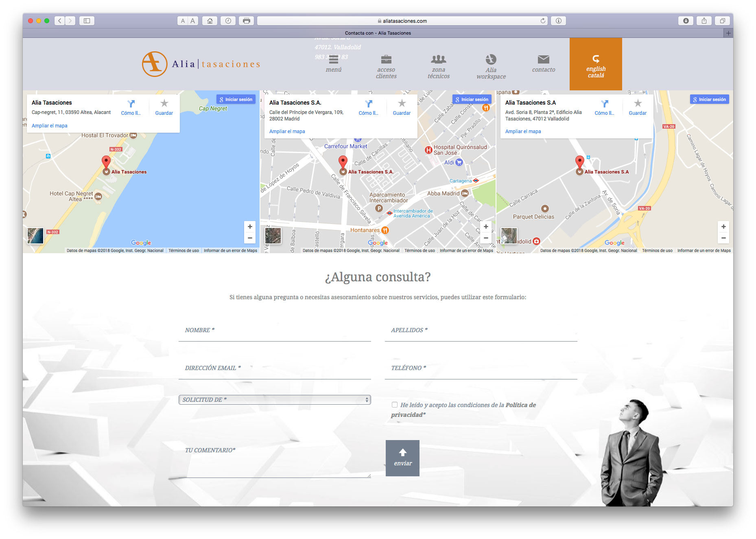Zoom out on the Madrid map
The height and width of the screenshot is (539, 756).
486,238
